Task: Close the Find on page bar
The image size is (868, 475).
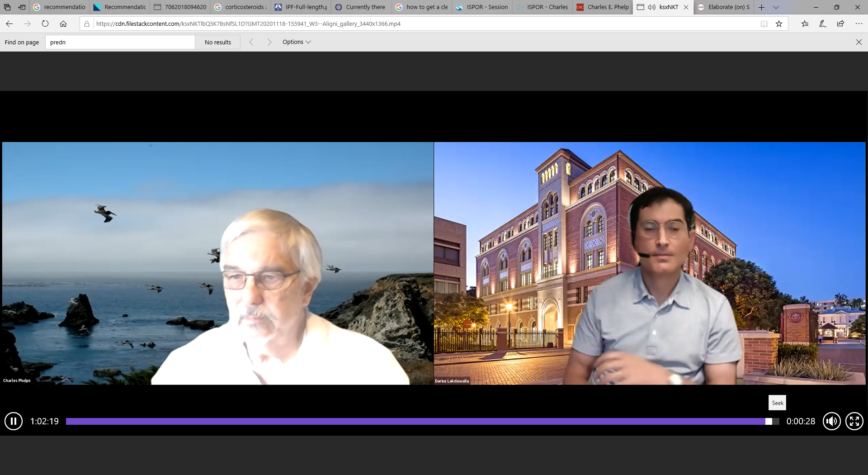Action: (859, 42)
